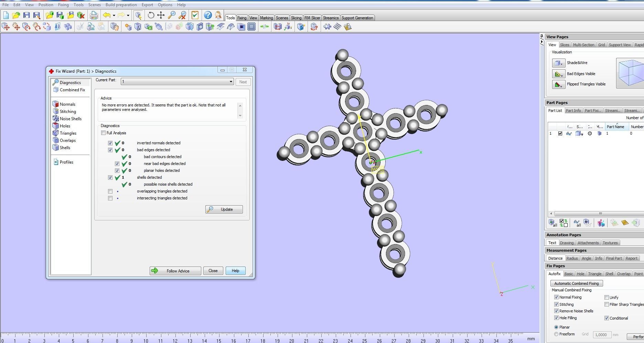Open shading dropdown in part row 1
This screenshot has width=644, height=343.
coord(582,134)
